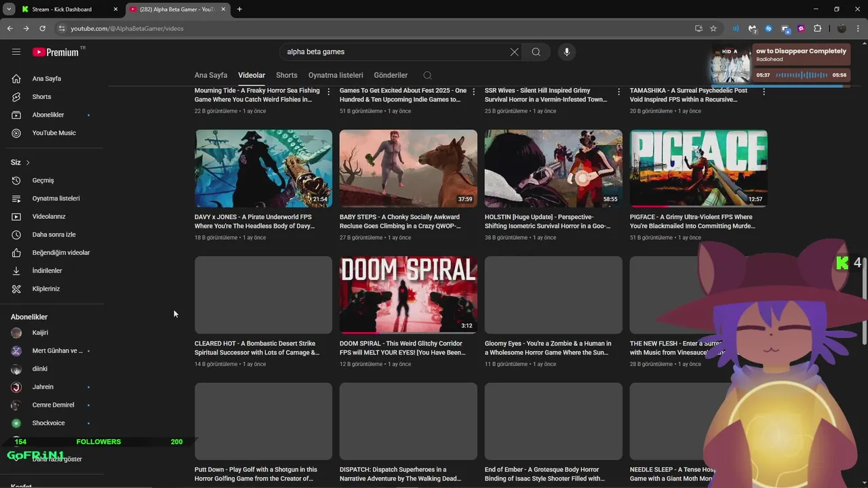Screen dimensions: 868x488
Task: Open Chrome tab search dropdown
Action: (x=9, y=9)
